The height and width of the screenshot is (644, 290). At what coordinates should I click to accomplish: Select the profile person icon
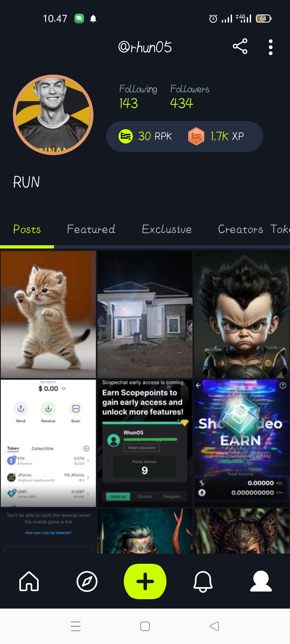[x=261, y=581]
